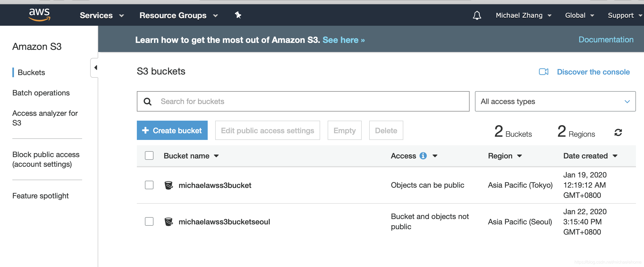Click the 'Asia Pacific (Seoul)' region cell
This screenshot has height=267, width=644.
click(x=520, y=222)
